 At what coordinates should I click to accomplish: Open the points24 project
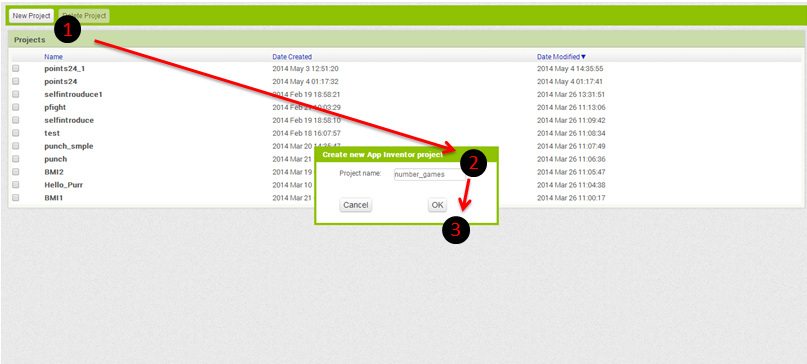(x=61, y=81)
